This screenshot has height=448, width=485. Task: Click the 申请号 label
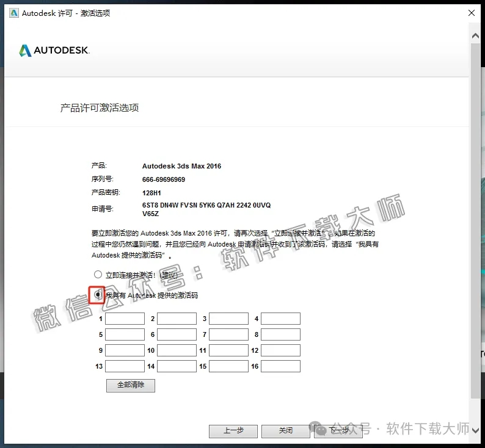click(103, 209)
